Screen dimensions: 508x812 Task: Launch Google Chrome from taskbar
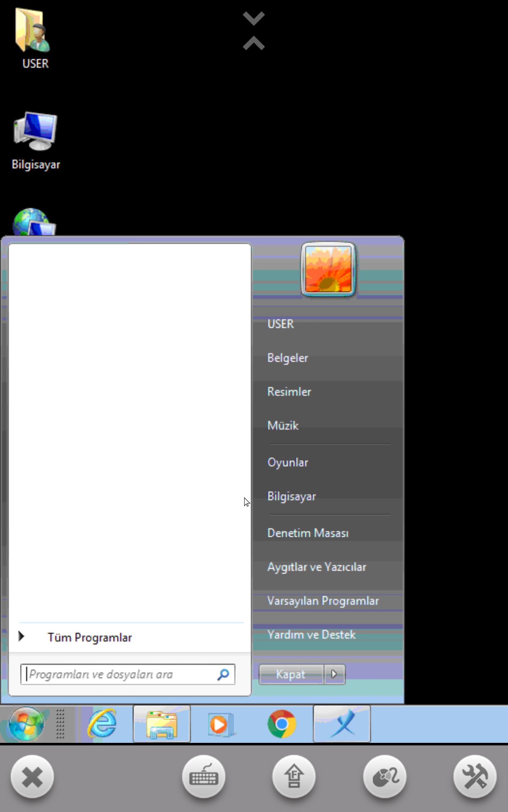[282, 724]
